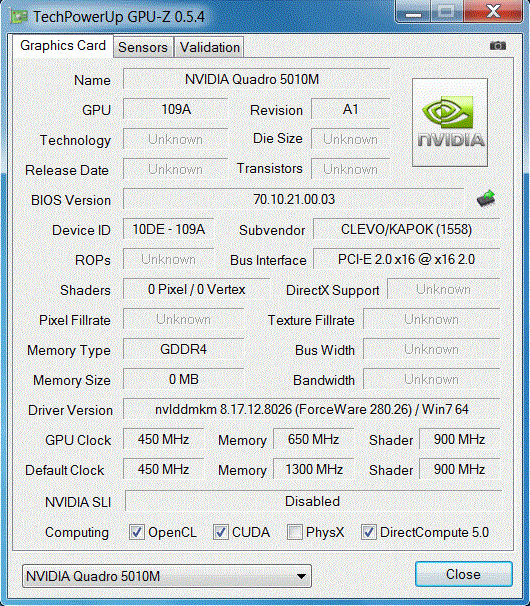Click the Memory Size value 0 MB

click(184, 379)
